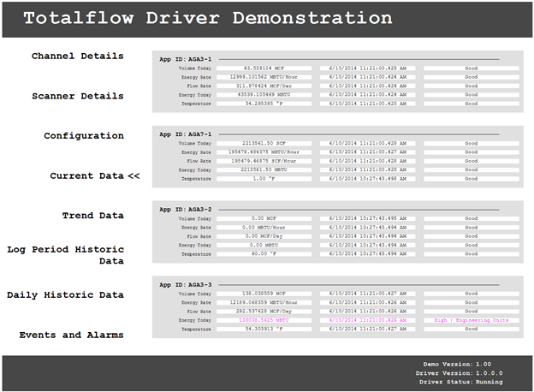Click the High : Engineering Units quality field
Viewport: 534px width, 392px height.
pos(472,320)
